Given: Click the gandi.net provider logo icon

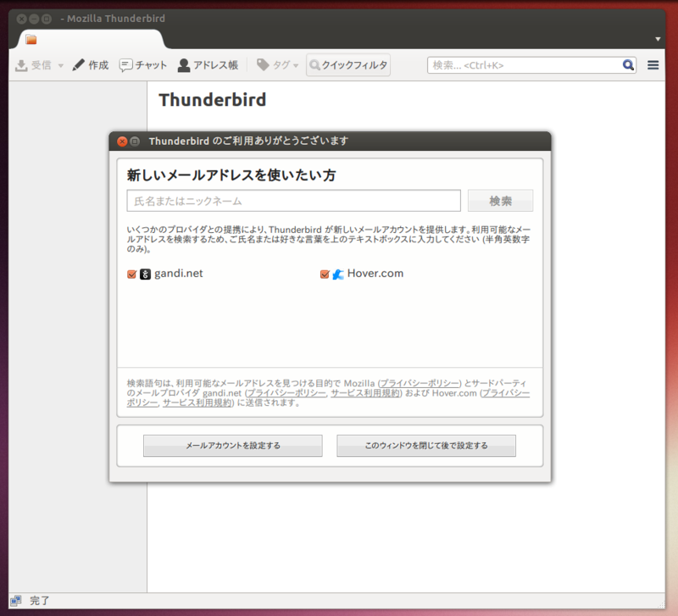Looking at the screenshot, I should tap(145, 274).
